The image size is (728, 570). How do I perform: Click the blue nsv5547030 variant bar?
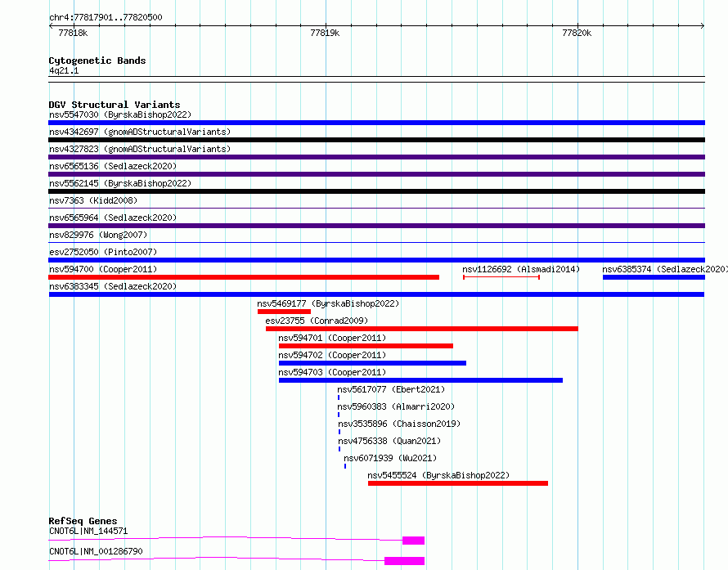(376, 123)
